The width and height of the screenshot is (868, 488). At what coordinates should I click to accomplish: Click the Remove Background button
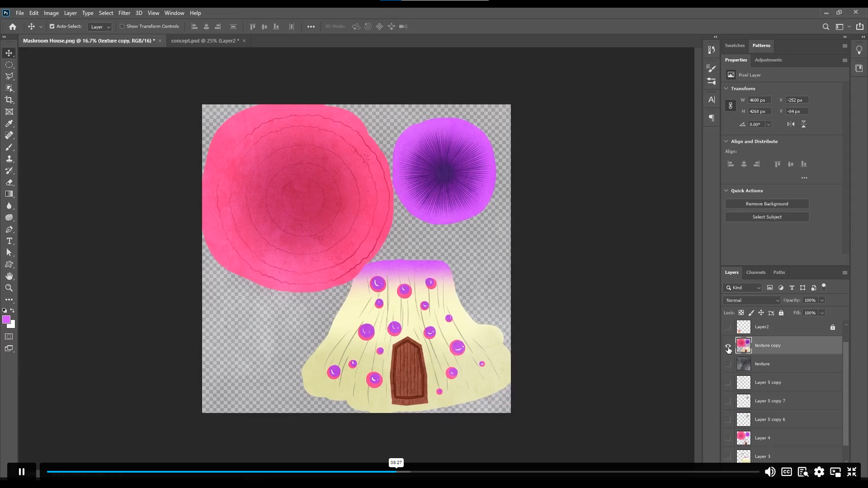pyautogui.click(x=766, y=204)
